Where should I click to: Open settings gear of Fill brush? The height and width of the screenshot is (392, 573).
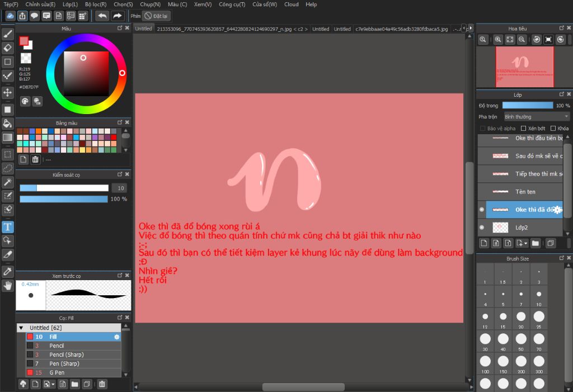116,337
